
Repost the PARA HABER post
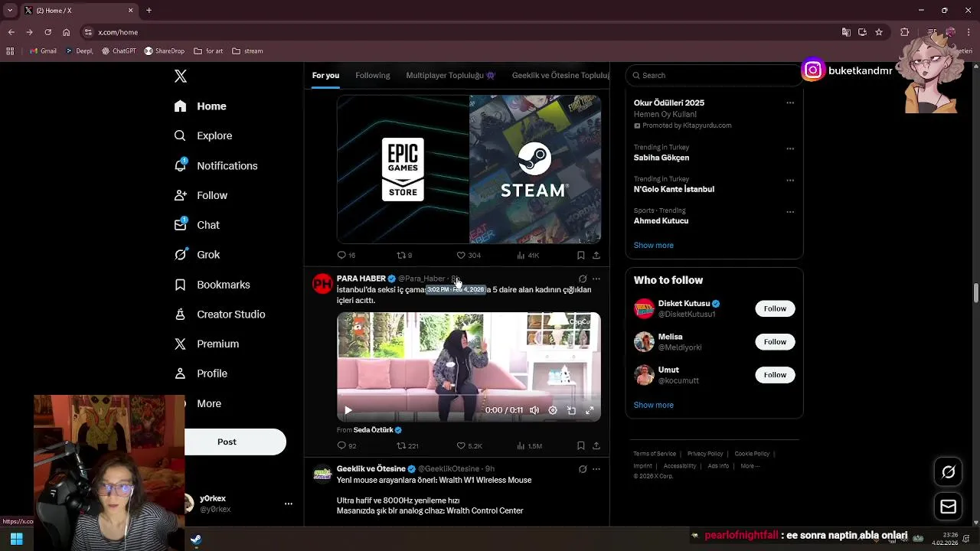[x=407, y=445]
